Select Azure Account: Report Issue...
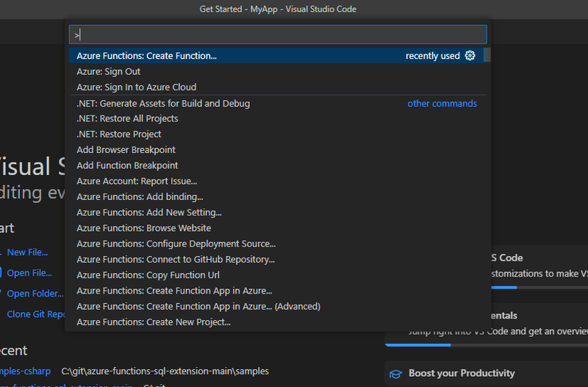 click(x=276, y=181)
